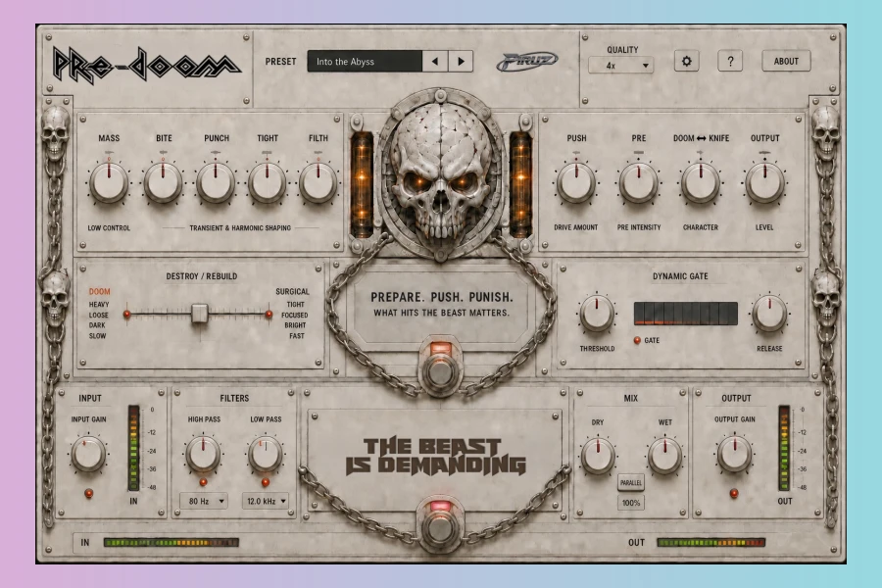Viewport: 882px width, 588px height.
Task: Click the PUSH drive amount knob
Action: click(576, 183)
